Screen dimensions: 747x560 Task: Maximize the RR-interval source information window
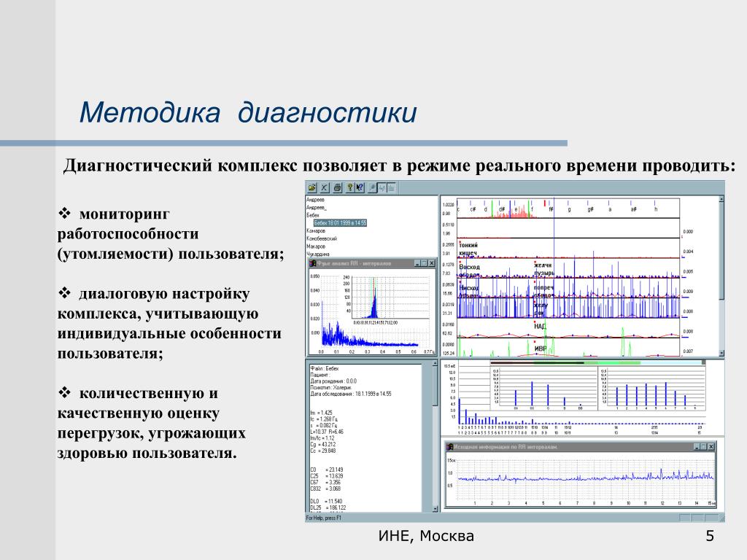(703, 447)
